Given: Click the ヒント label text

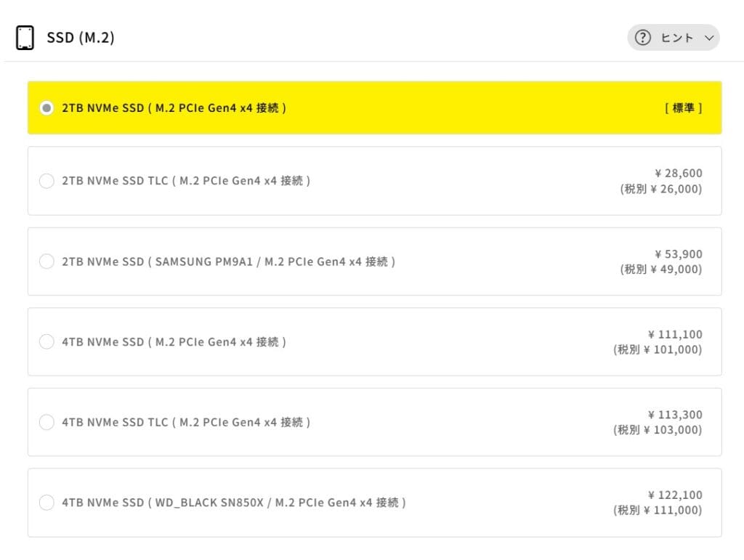Looking at the screenshot, I should pos(676,38).
